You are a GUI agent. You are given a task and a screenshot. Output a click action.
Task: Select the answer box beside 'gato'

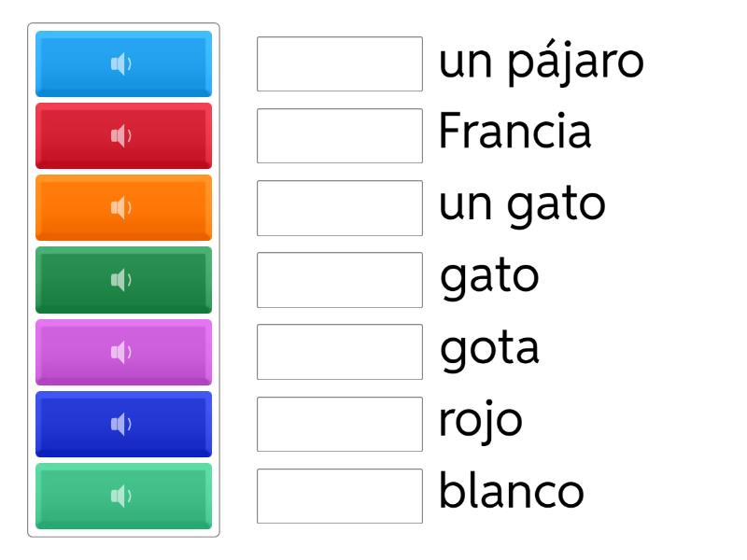tap(340, 280)
